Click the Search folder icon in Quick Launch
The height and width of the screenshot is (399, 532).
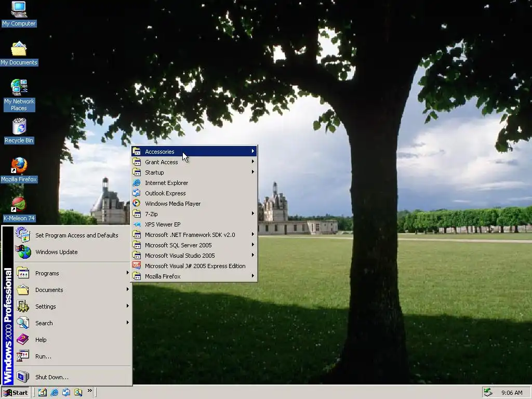(x=78, y=392)
